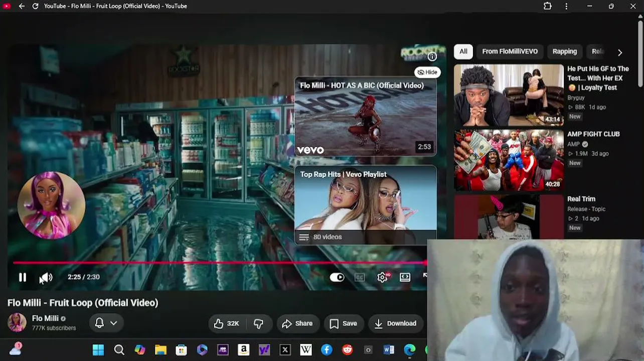Click the Release - Topic channel text
The image size is (644, 361).
pyautogui.click(x=586, y=209)
